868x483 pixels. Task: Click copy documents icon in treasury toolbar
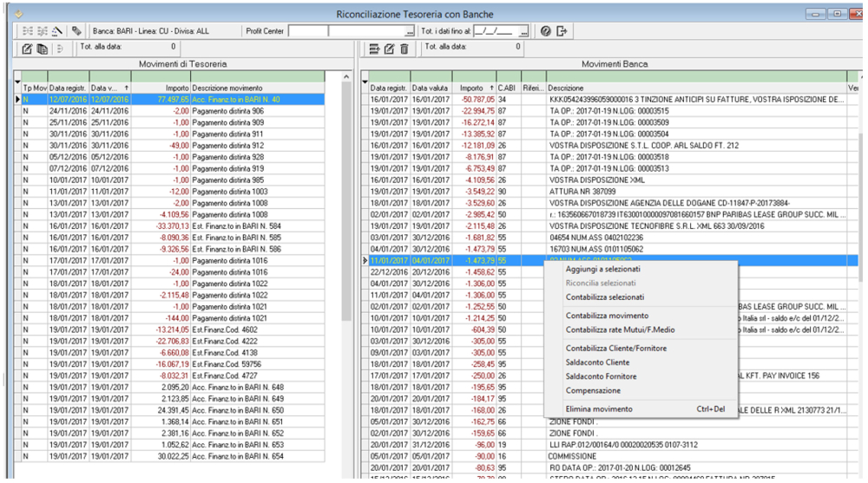click(42, 49)
